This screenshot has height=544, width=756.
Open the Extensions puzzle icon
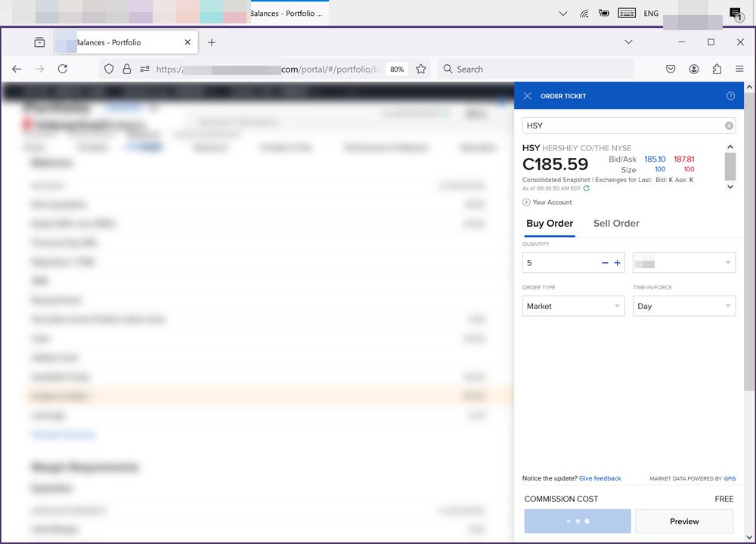[x=717, y=69]
